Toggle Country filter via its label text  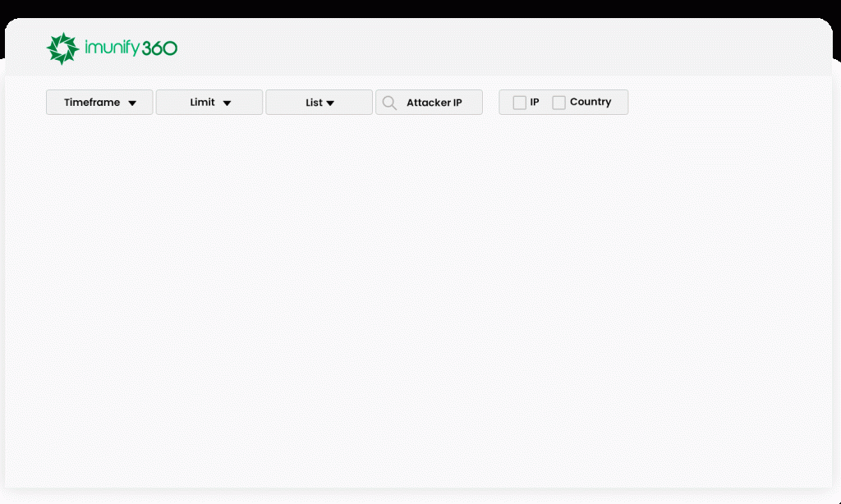click(x=591, y=103)
